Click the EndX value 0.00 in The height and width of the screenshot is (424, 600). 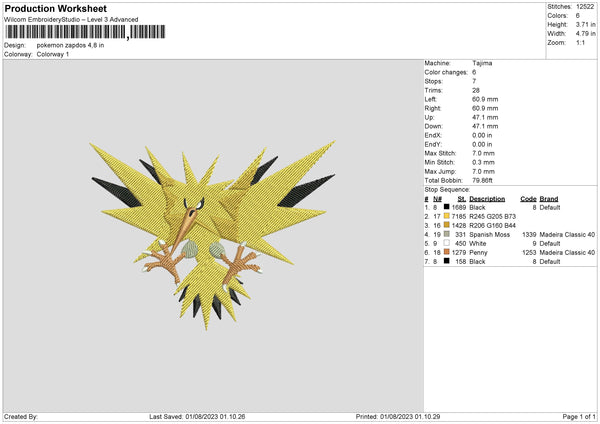tap(482, 135)
